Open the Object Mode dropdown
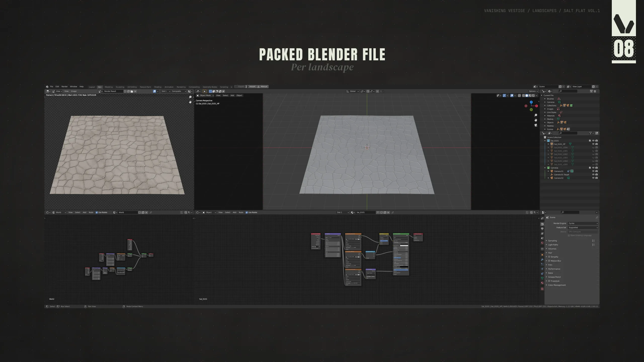 [205, 96]
